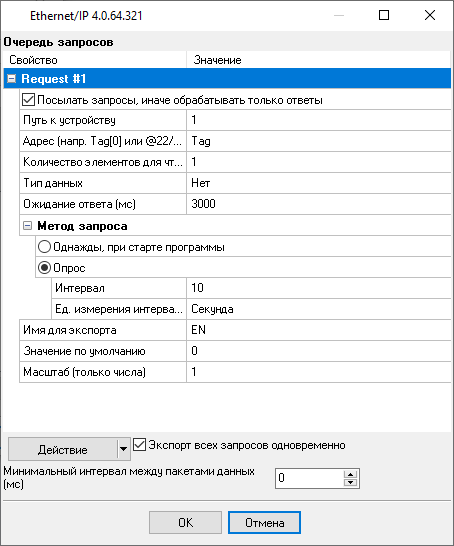Viewport: 454px width, 546px height.
Task: Click the Ожидание ответа (мс) label
Action: [x=79, y=204]
